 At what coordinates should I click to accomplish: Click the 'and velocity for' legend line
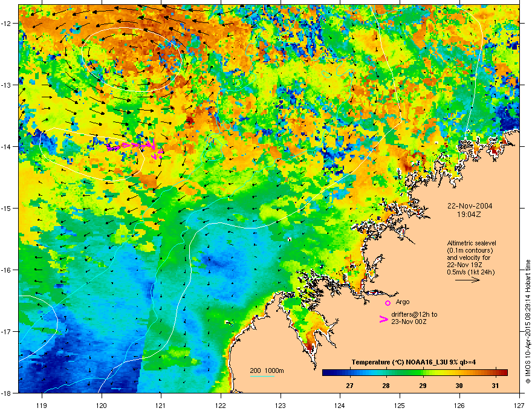pos(469,257)
